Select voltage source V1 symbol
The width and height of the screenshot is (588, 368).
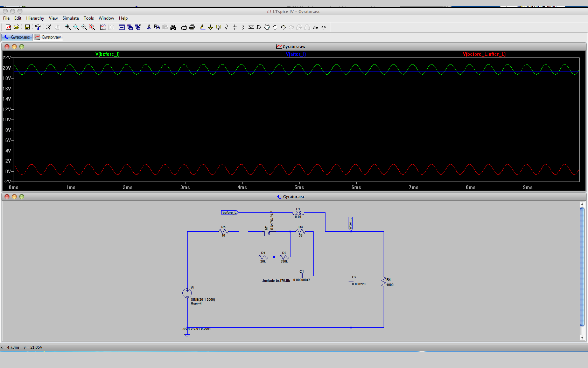[x=187, y=293]
